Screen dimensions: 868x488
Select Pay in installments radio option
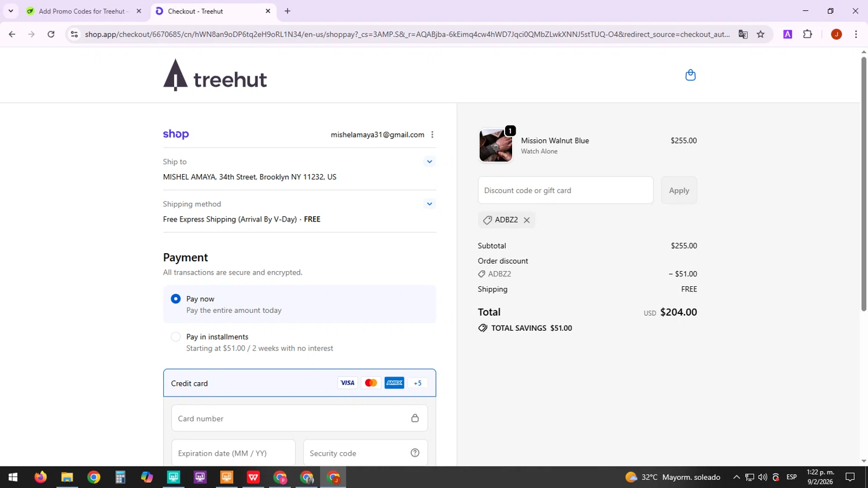point(176,337)
